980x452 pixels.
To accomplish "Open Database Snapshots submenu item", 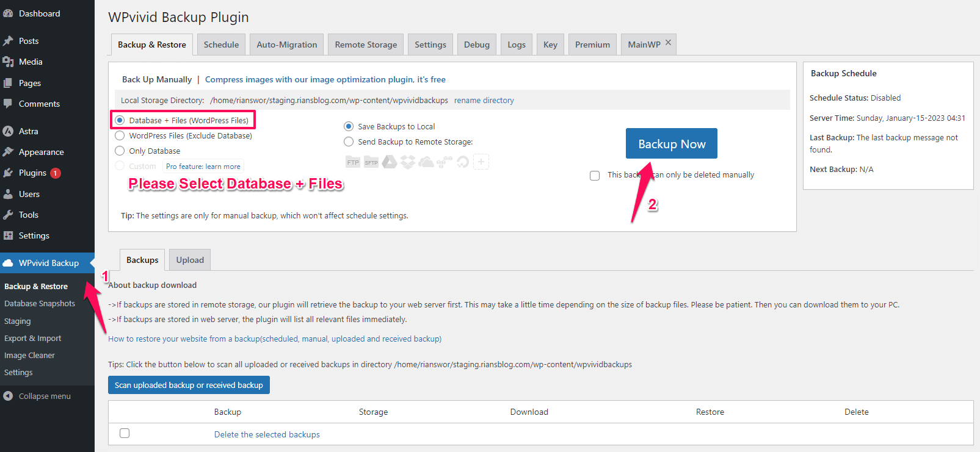I will pos(40,303).
